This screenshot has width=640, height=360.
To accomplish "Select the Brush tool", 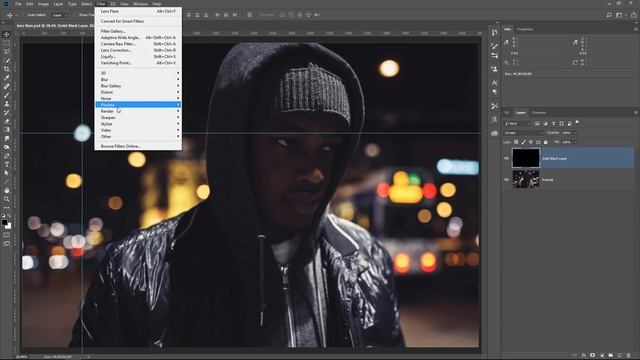I will (7, 95).
